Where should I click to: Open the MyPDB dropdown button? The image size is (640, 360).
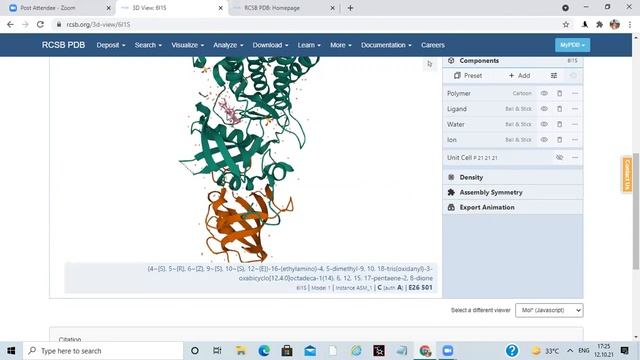(572, 45)
